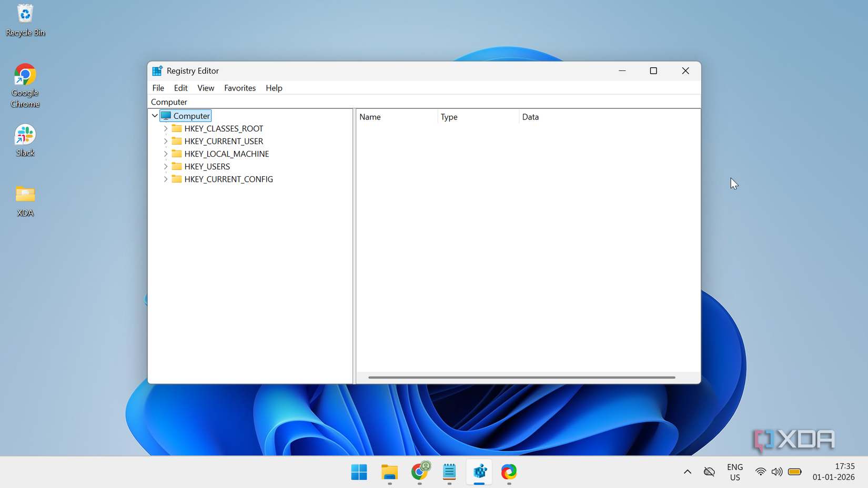
Task: Select the HKEY_CURRENT_CONFIG label
Action: click(228, 179)
